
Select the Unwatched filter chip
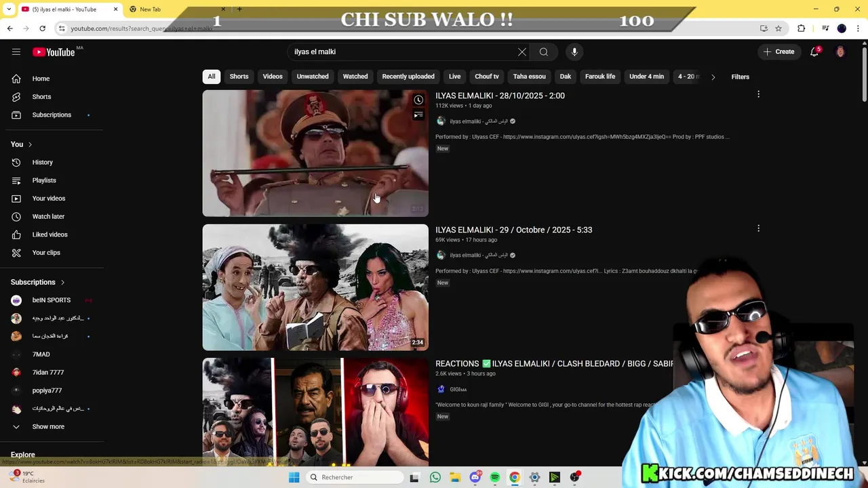click(313, 77)
